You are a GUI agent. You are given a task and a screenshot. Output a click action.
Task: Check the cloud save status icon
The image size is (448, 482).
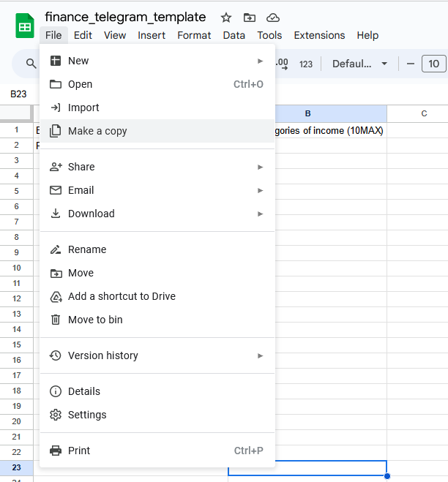(273, 18)
